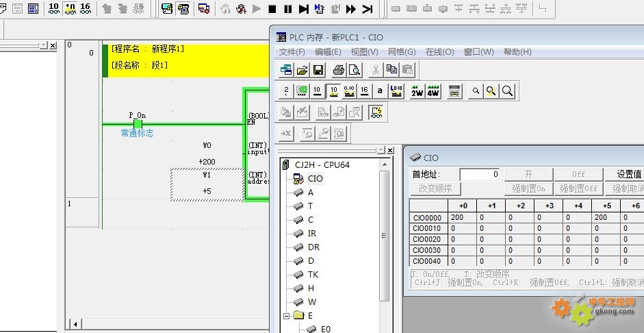Switch memory display to binary format
This screenshot has height=333, width=644.
pos(286,91)
